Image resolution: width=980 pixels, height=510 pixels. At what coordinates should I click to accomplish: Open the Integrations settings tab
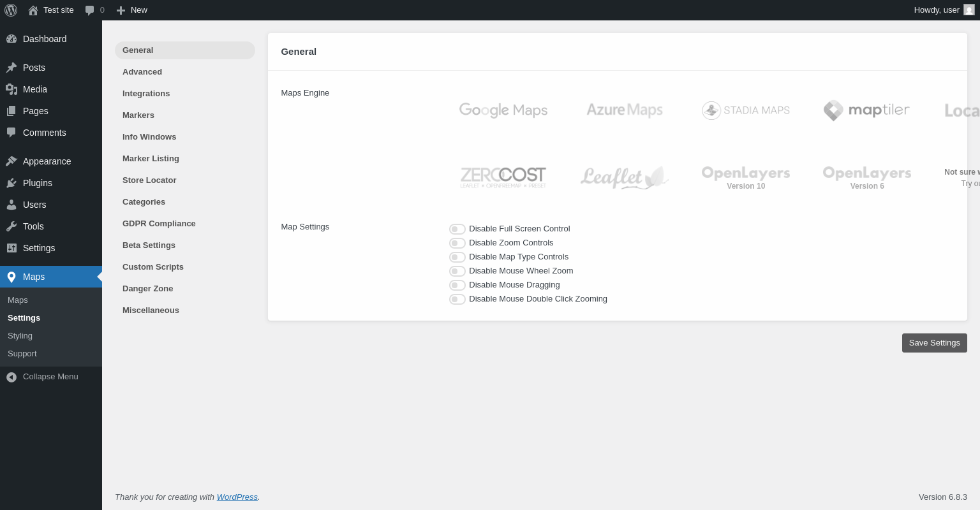click(x=185, y=94)
